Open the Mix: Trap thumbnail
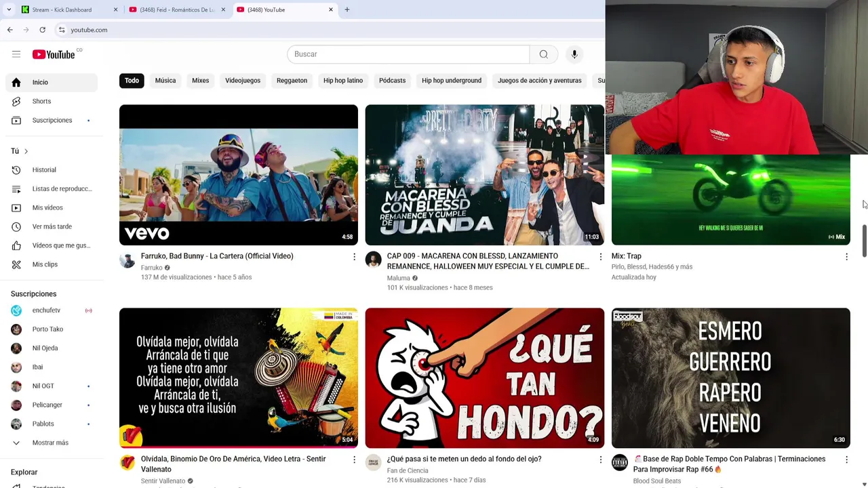This screenshot has height=488, width=868. click(731, 199)
